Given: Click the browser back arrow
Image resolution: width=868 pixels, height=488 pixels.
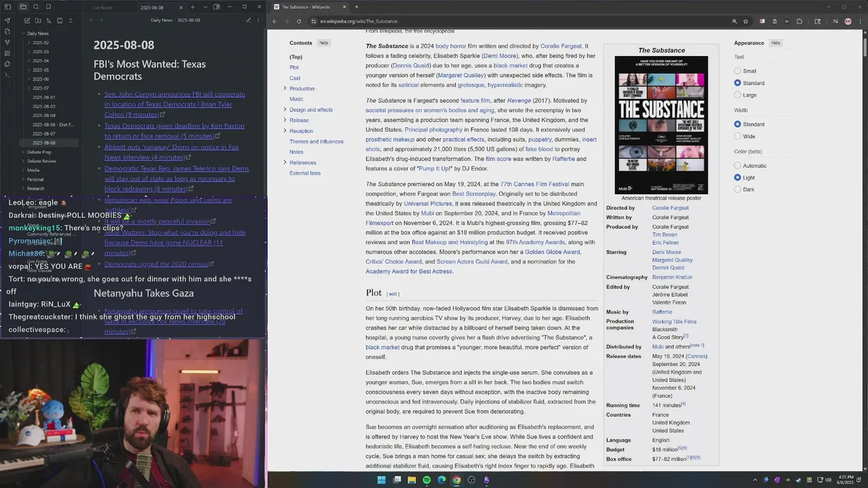Looking at the screenshot, I should point(275,21).
